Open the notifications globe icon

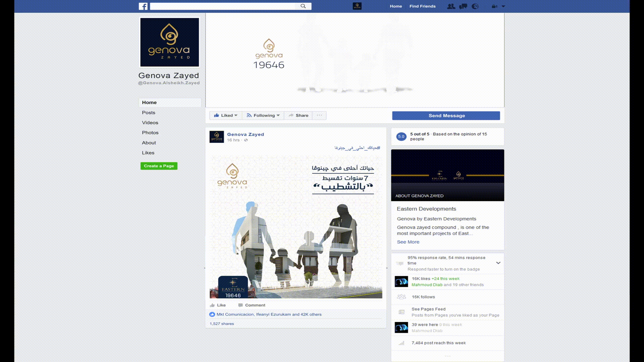tap(475, 6)
